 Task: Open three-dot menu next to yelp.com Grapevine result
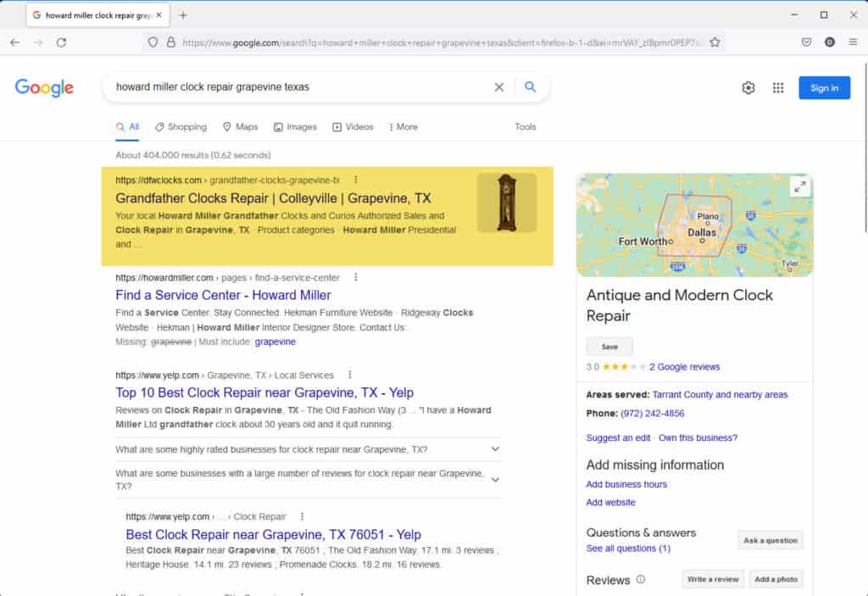point(350,375)
